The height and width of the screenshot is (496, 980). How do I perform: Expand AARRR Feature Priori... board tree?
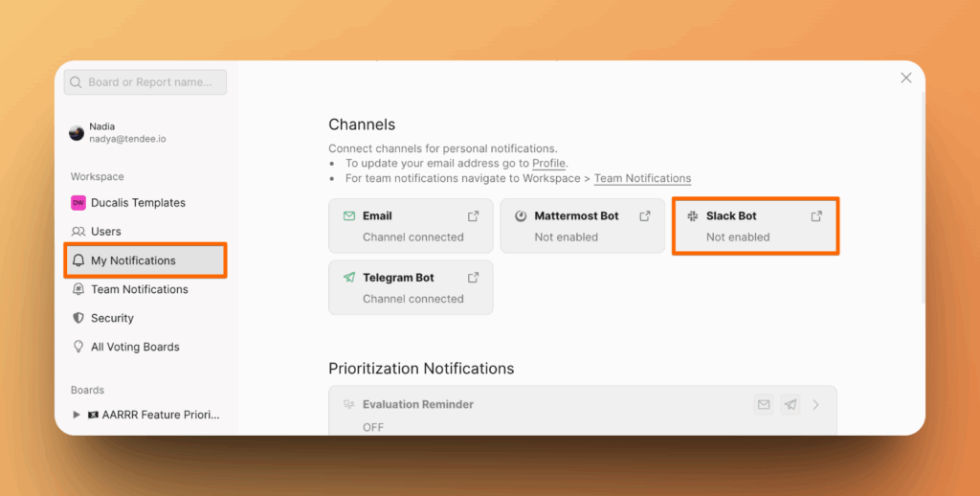78,415
